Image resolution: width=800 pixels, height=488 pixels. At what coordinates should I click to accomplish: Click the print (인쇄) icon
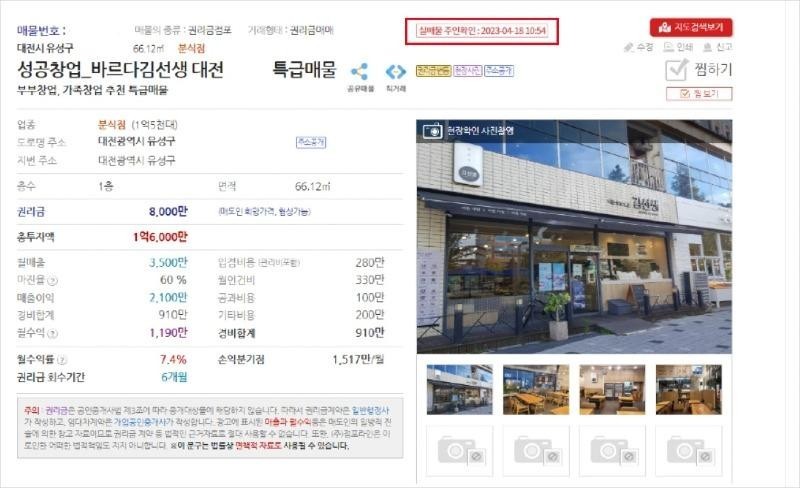[668, 47]
